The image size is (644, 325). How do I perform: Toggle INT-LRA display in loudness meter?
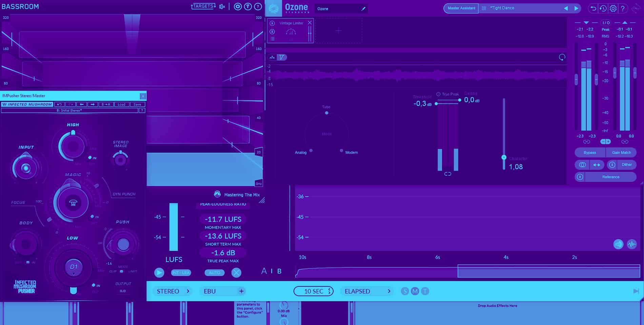tap(181, 273)
